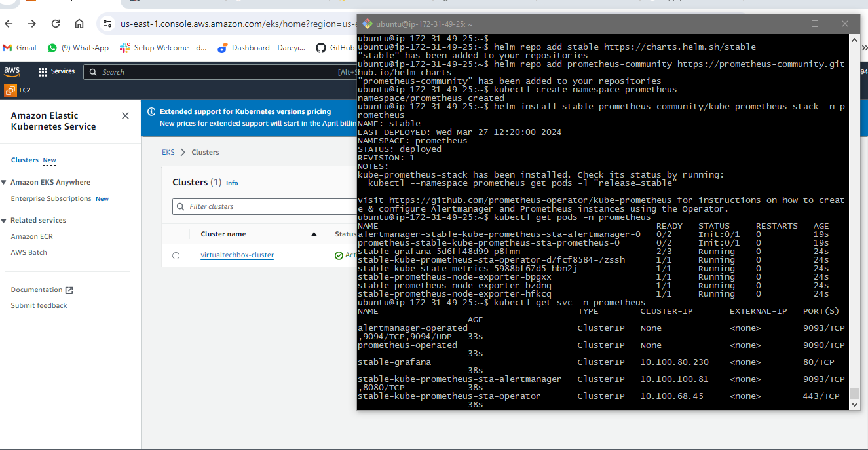Collapse the Amazon EKS Anywhere section

(x=5, y=182)
